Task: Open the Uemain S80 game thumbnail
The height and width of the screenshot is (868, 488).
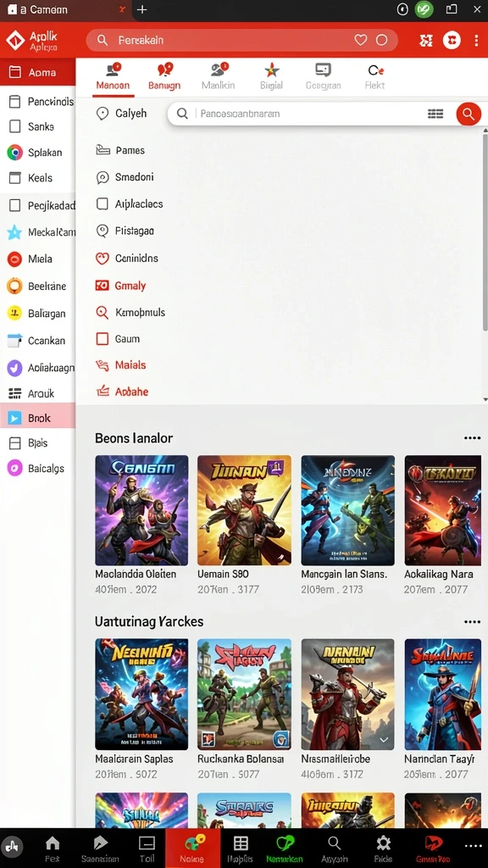Action: pyautogui.click(x=244, y=510)
